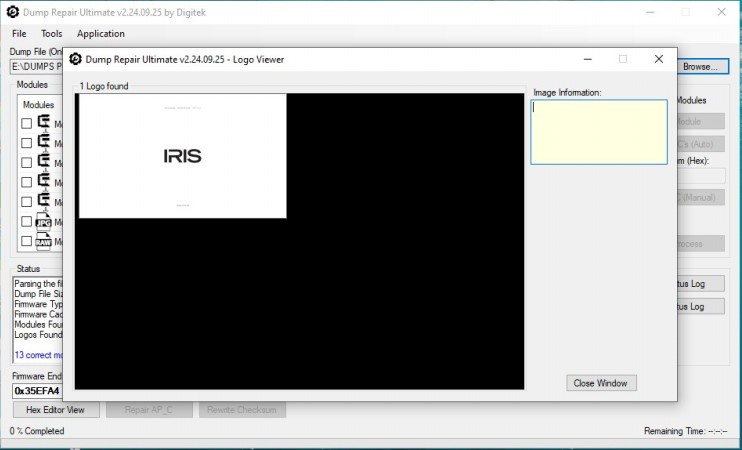Viewport: 742px width, 450px height.
Task: Click the fifth module chip icon
Action: tap(44, 201)
